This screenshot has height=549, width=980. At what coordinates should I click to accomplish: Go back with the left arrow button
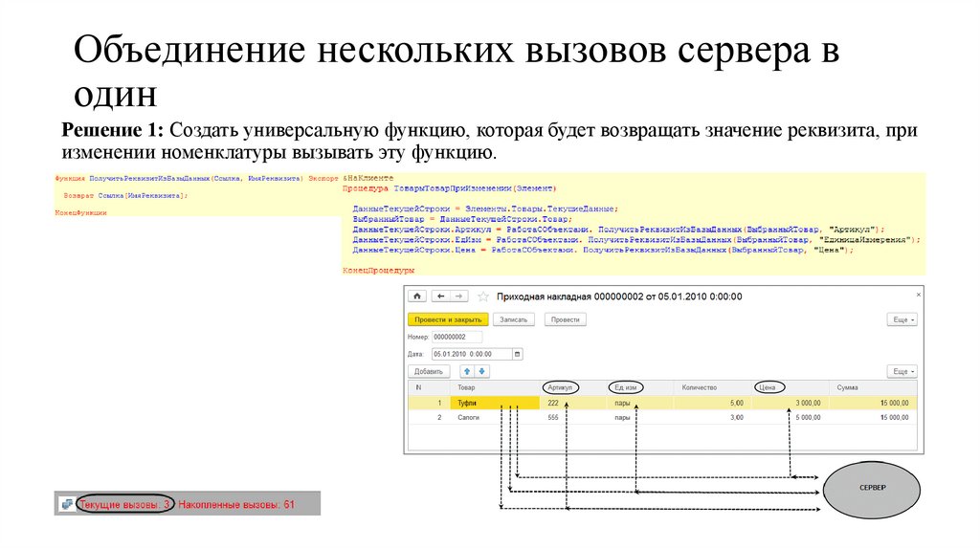(440, 296)
